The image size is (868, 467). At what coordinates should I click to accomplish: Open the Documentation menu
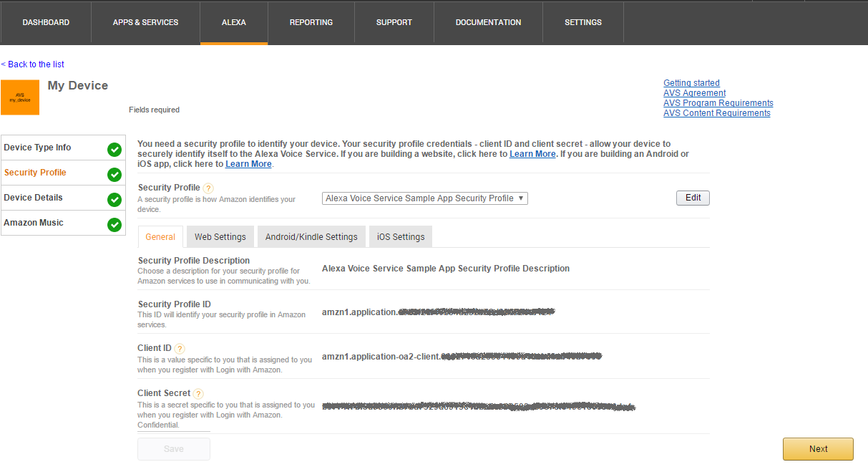click(x=488, y=22)
